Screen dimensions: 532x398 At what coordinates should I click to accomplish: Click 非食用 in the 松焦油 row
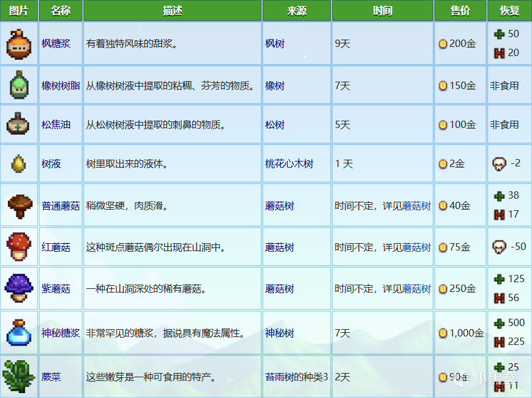click(504, 124)
